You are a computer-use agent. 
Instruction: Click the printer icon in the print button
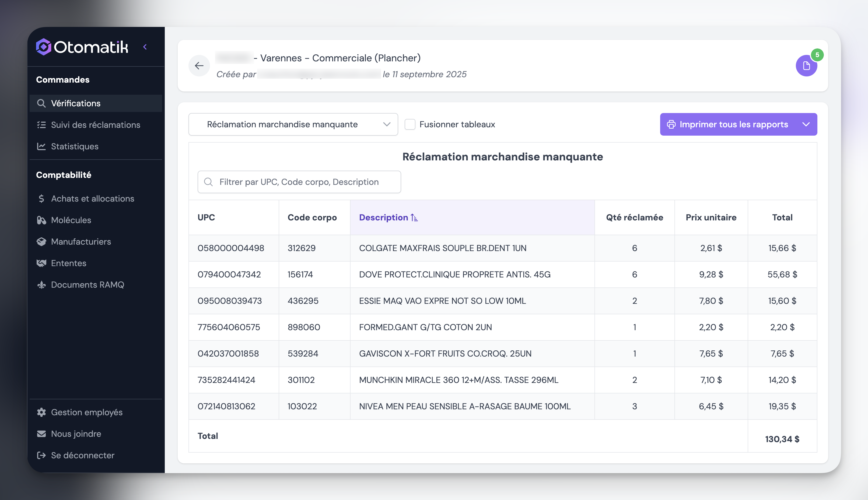click(x=671, y=124)
